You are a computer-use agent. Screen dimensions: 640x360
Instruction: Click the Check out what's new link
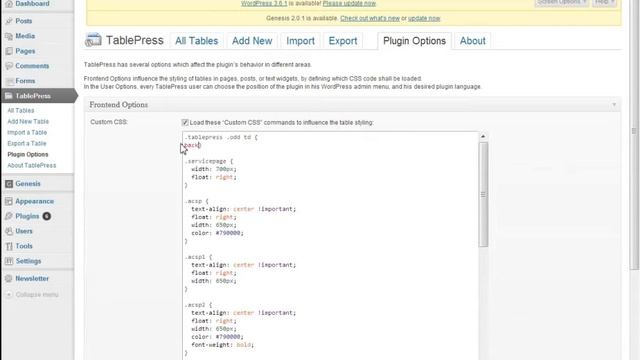click(x=370, y=18)
